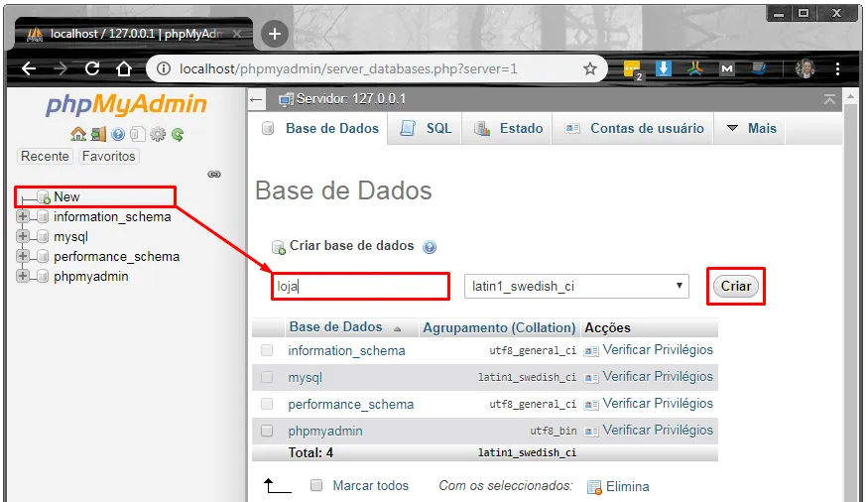Viewport: 868px width, 502px height.
Task: Bookmark this page with star icon
Action: click(590, 68)
